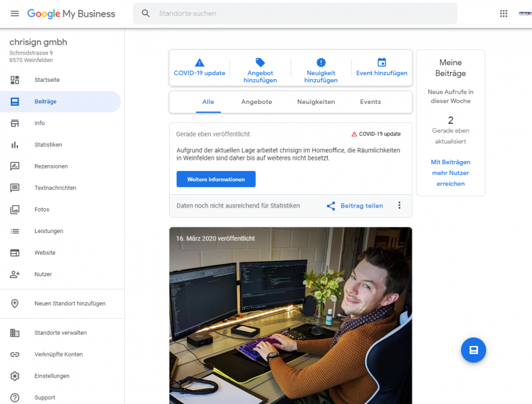This screenshot has width=532, height=404.
Task: Click the 'Gerade eben veröffentlicht' text
Action: [213, 134]
